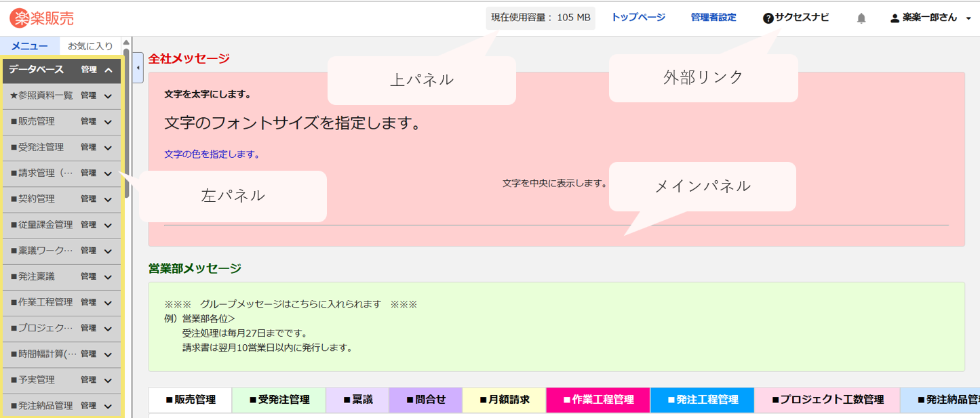Click 管理 in the left menu ■発注納品管理 row

point(89,406)
